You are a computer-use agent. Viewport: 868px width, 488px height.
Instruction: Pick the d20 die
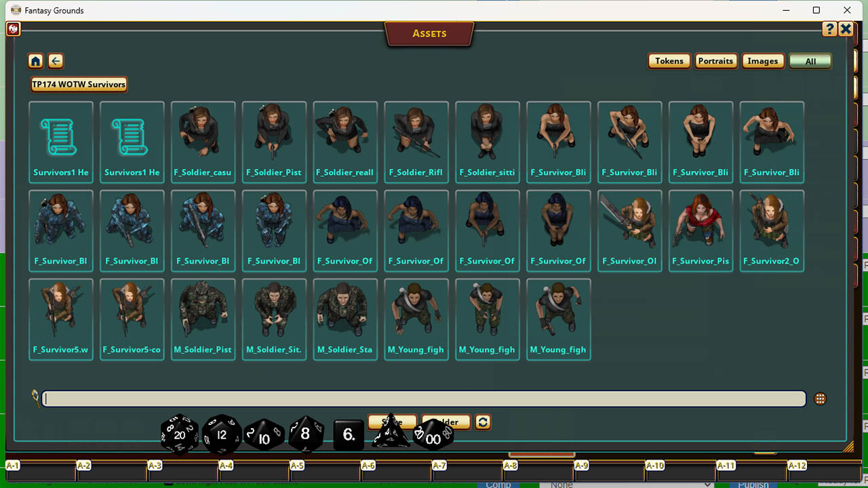[179, 434]
